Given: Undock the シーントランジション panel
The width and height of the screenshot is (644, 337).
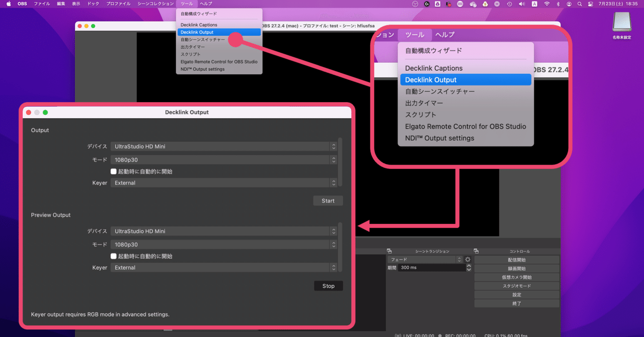Looking at the screenshot, I should [x=389, y=251].
